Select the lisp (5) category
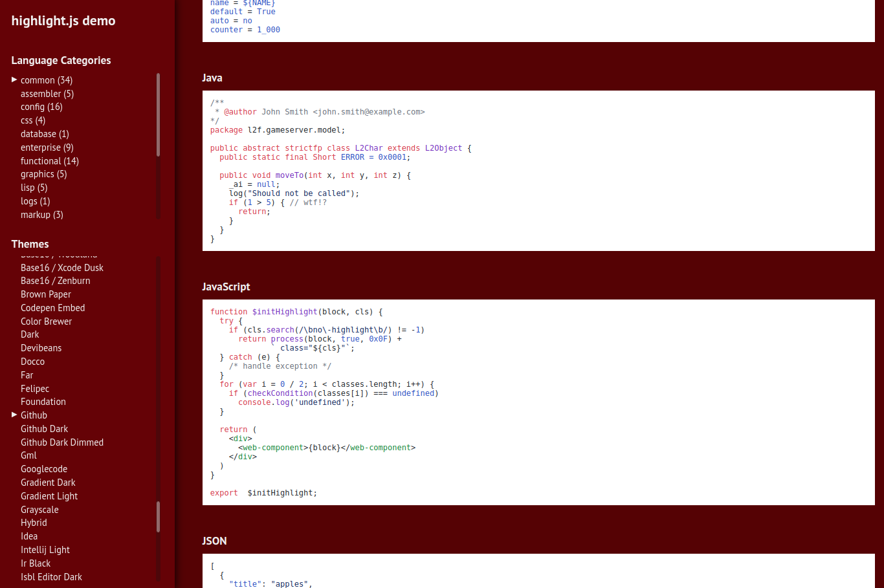The width and height of the screenshot is (884, 588). pos(34,188)
